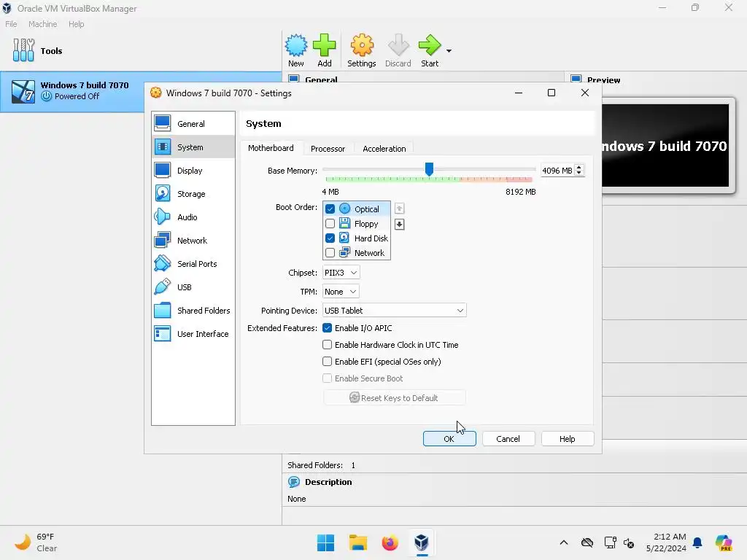Increase base memory with up stepper
This screenshot has height=560, width=747.
(578, 168)
